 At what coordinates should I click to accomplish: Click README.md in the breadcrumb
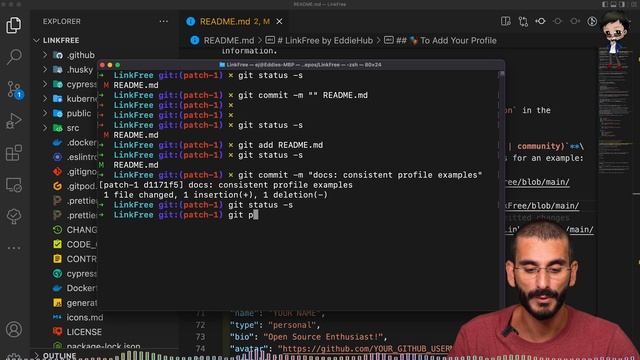coord(229,40)
